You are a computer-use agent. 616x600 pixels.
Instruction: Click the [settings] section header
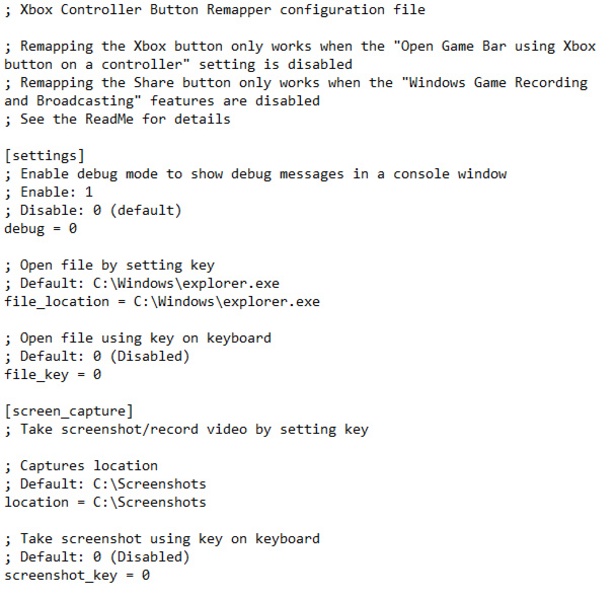point(44,155)
